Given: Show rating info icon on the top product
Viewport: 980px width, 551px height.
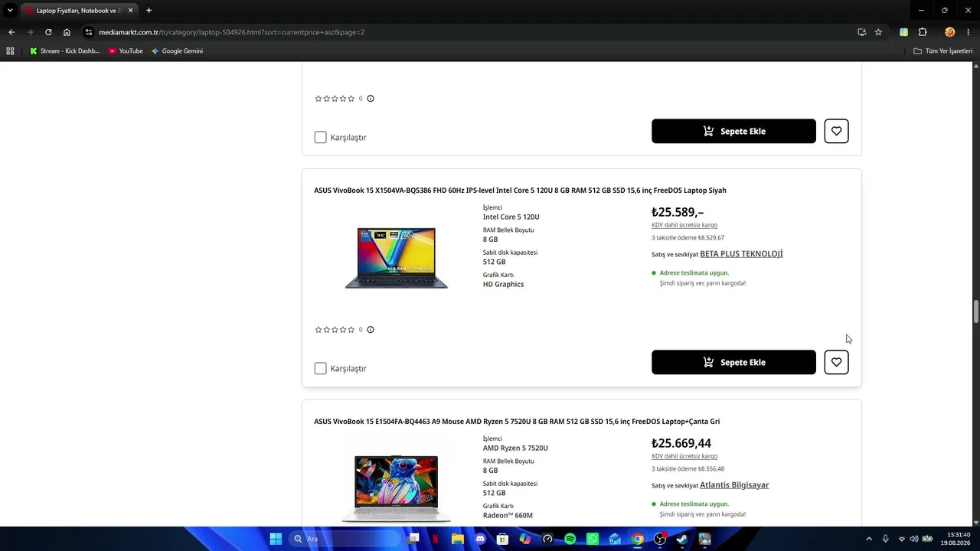Looking at the screenshot, I should [371, 99].
